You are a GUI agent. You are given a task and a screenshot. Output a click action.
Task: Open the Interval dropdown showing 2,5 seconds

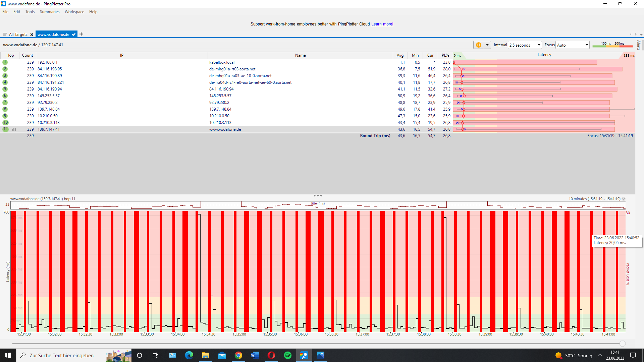click(525, 45)
